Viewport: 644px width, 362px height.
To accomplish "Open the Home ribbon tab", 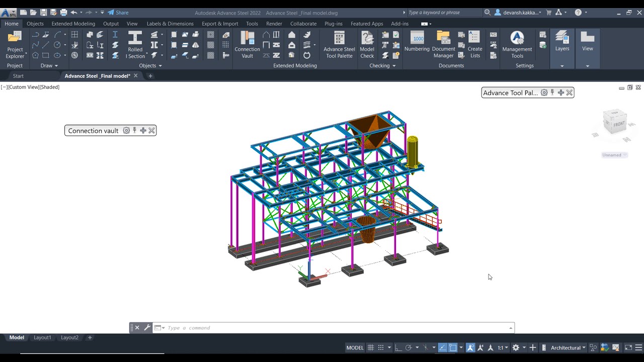I will [x=12, y=24].
